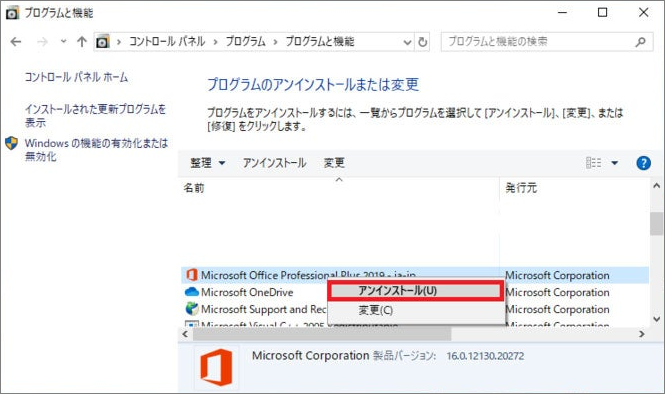The width and height of the screenshot is (665, 394).
Task: Click the Support and Recovery icon
Action: 192,309
